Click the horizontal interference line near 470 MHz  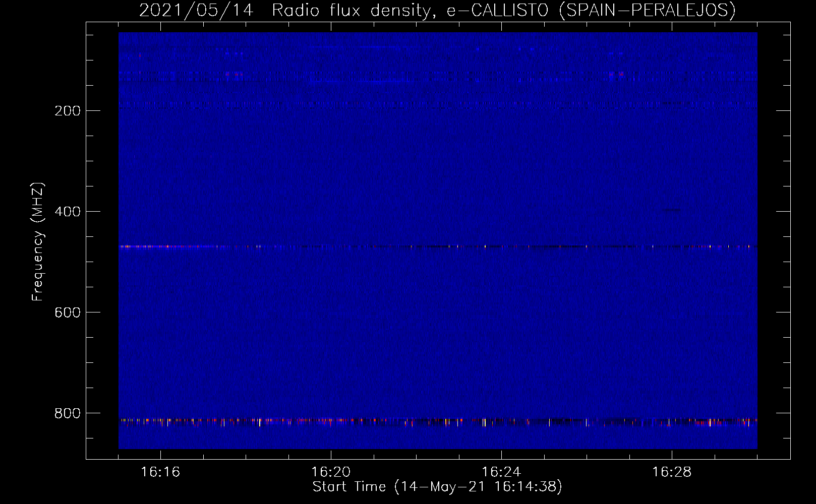pos(438,246)
